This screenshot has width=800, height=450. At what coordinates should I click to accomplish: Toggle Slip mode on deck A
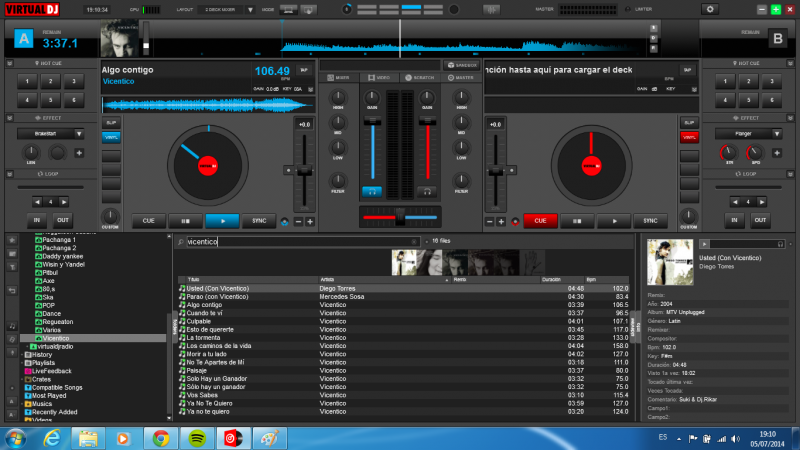point(111,122)
